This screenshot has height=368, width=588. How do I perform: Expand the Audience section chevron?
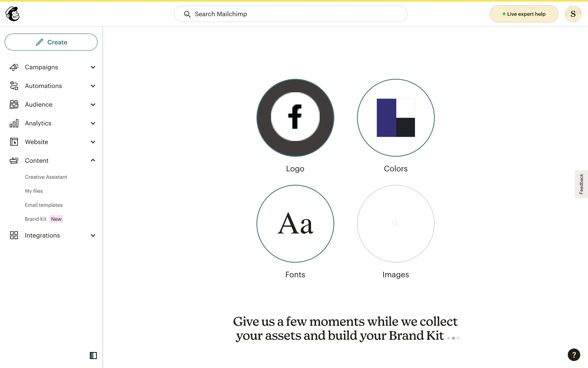pos(93,105)
